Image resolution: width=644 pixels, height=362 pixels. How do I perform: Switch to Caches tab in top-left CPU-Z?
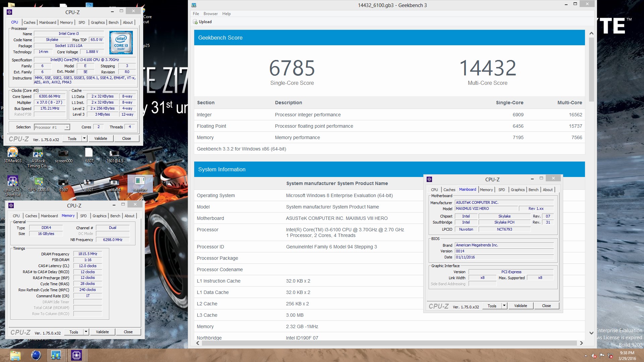tap(30, 22)
